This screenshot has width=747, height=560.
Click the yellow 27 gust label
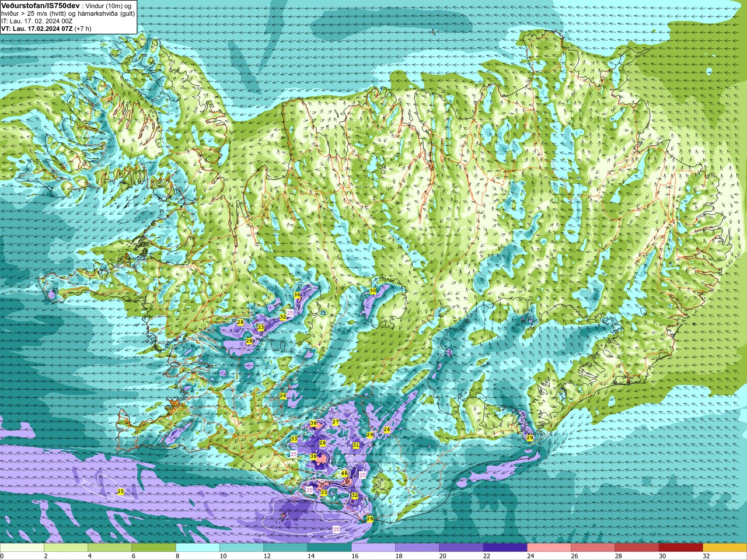pos(336,422)
